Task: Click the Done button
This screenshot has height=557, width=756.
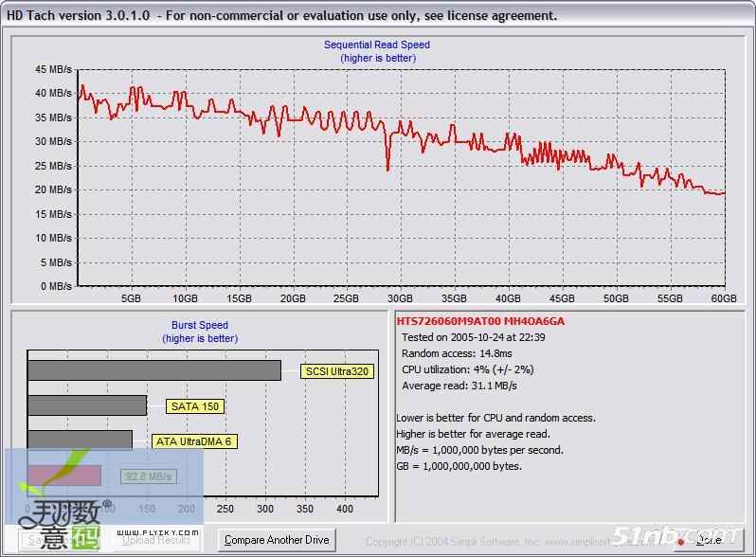Action: [x=709, y=540]
